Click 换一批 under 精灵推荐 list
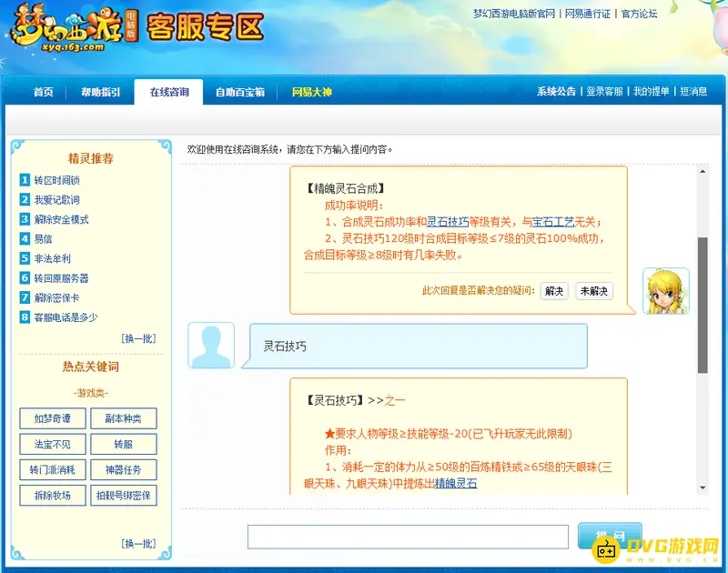The width and height of the screenshot is (728, 573). (x=139, y=338)
